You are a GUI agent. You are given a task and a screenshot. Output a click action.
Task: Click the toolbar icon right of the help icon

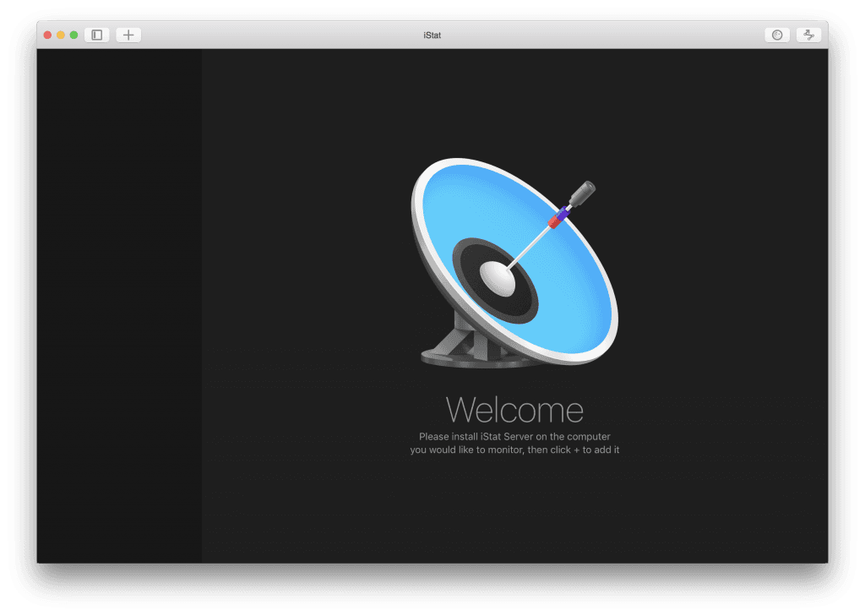tap(808, 35)
